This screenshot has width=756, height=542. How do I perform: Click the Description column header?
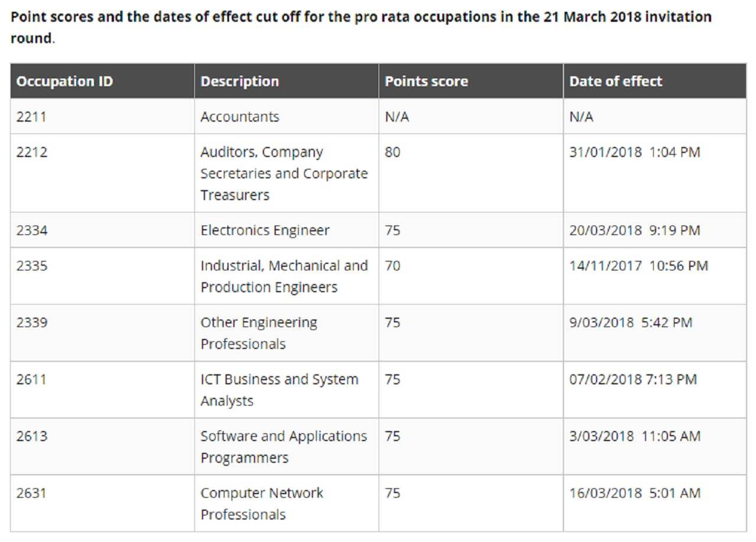coord(240,81)
